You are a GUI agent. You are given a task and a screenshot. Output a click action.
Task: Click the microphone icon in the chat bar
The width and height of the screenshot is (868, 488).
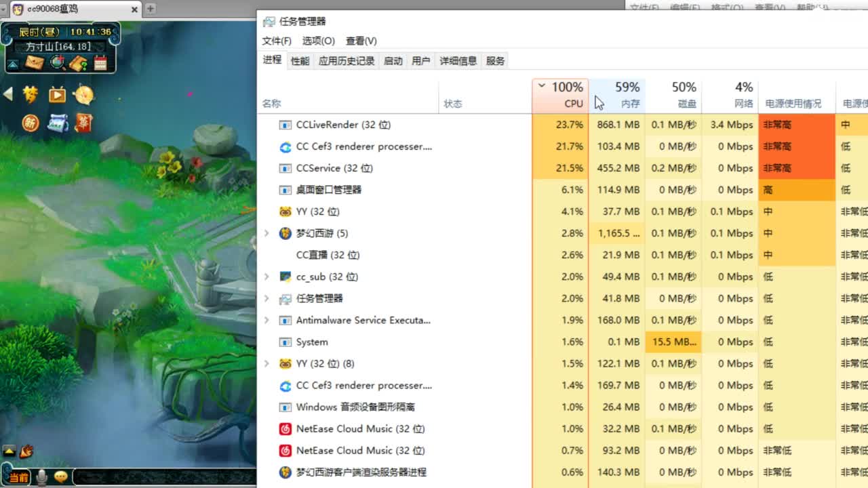point(41,477)
